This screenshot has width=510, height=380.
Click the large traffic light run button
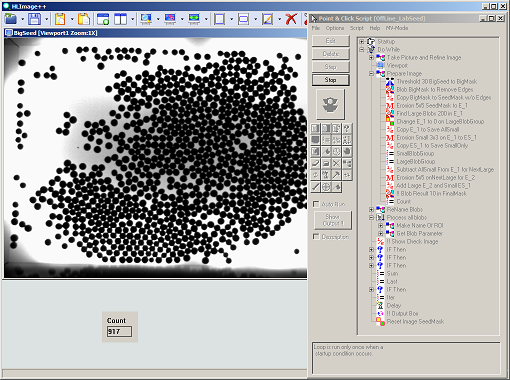[x=330, y=105]
